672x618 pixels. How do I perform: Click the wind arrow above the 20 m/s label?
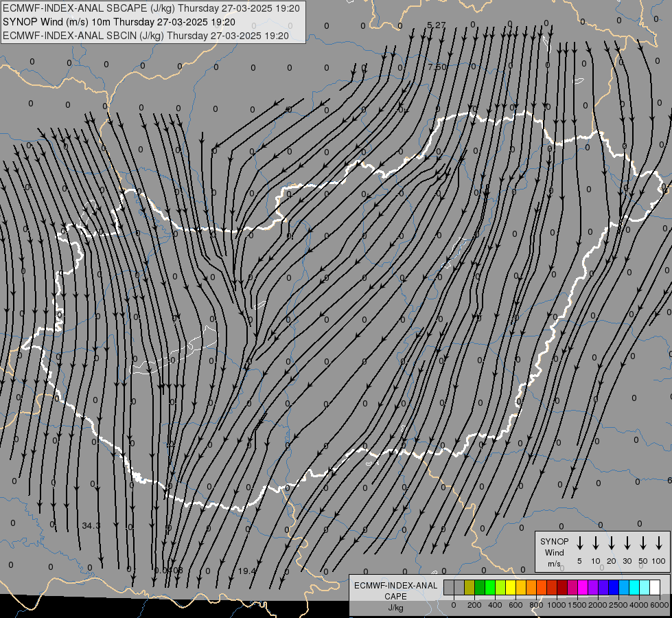coord(612,543)
